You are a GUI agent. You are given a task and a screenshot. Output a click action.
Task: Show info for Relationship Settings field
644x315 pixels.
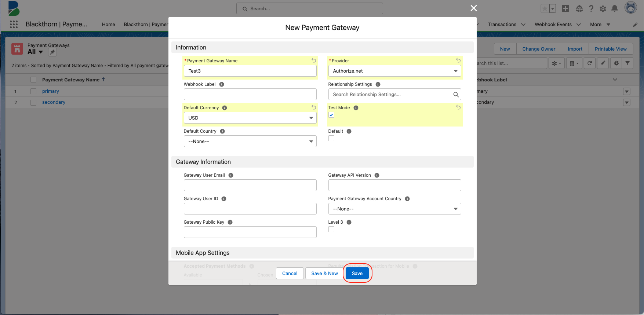click(378, 84)
